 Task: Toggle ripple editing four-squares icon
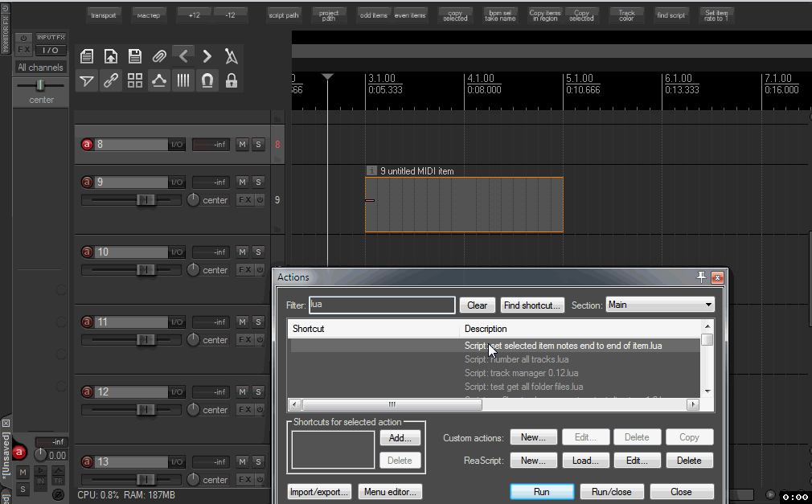[135, 81]
